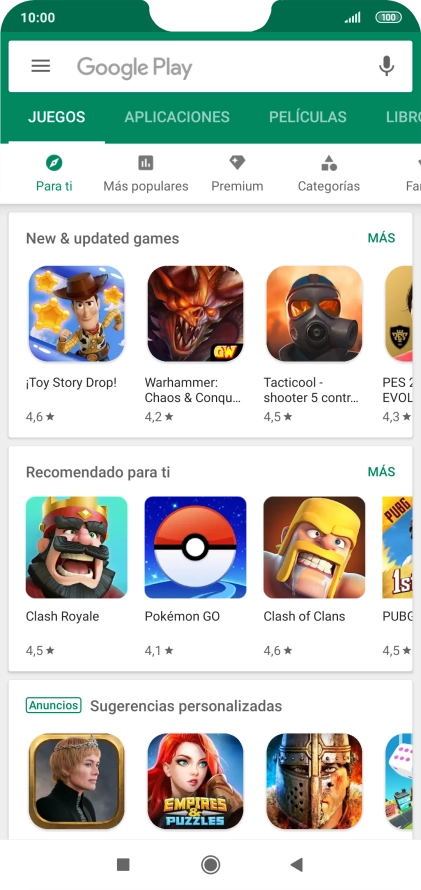Open the ¡Toy Story Drop! game icon
Screen dimensions: 421x890
click(x=77, y=314)
